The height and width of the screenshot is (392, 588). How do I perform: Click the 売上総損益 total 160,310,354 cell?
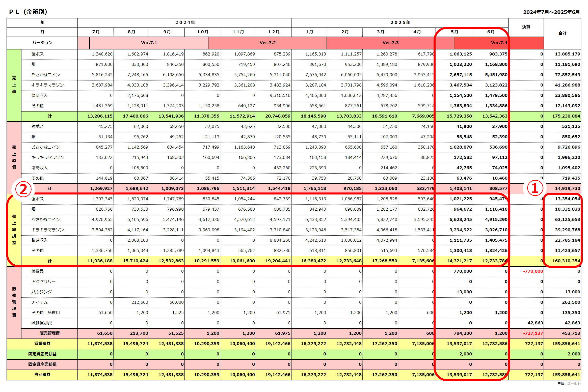566,261
